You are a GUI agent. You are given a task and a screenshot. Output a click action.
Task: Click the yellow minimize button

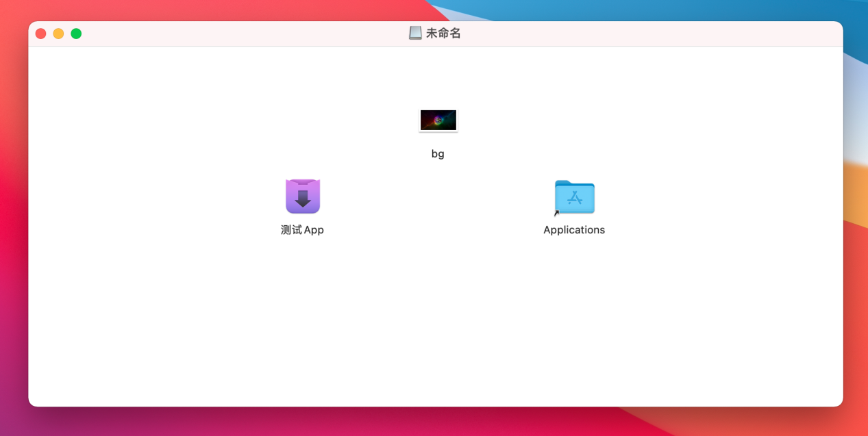58,33
